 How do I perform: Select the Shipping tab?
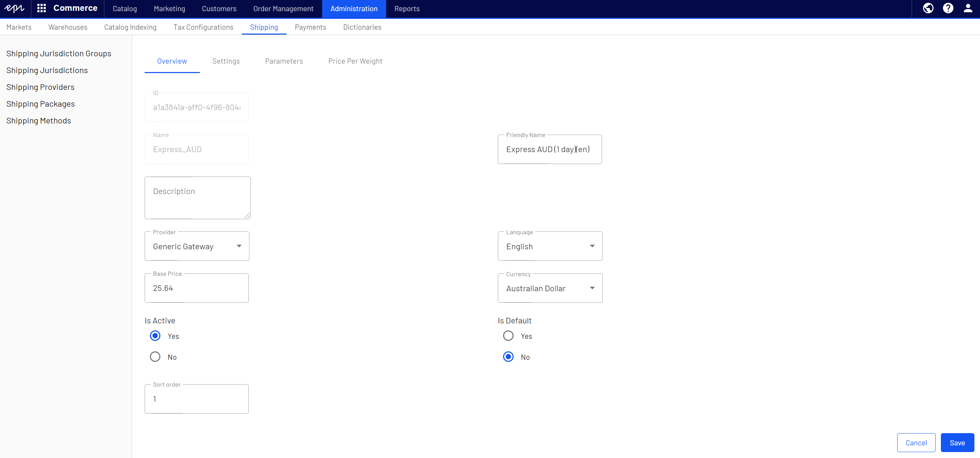264,27
